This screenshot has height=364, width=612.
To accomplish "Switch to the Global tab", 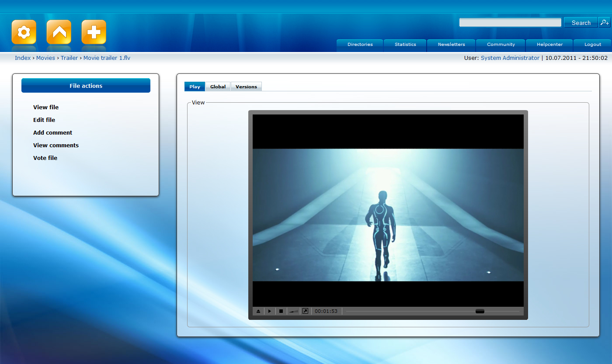I will pos(218,87).
